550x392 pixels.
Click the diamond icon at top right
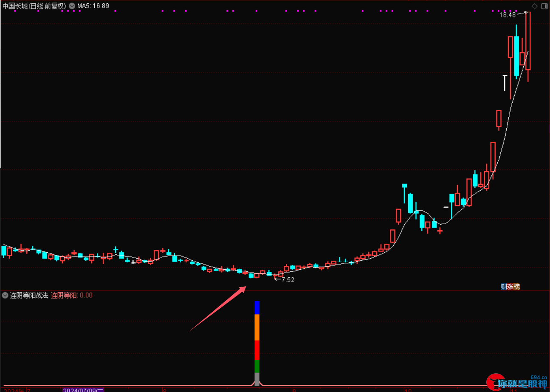(534, 6)
